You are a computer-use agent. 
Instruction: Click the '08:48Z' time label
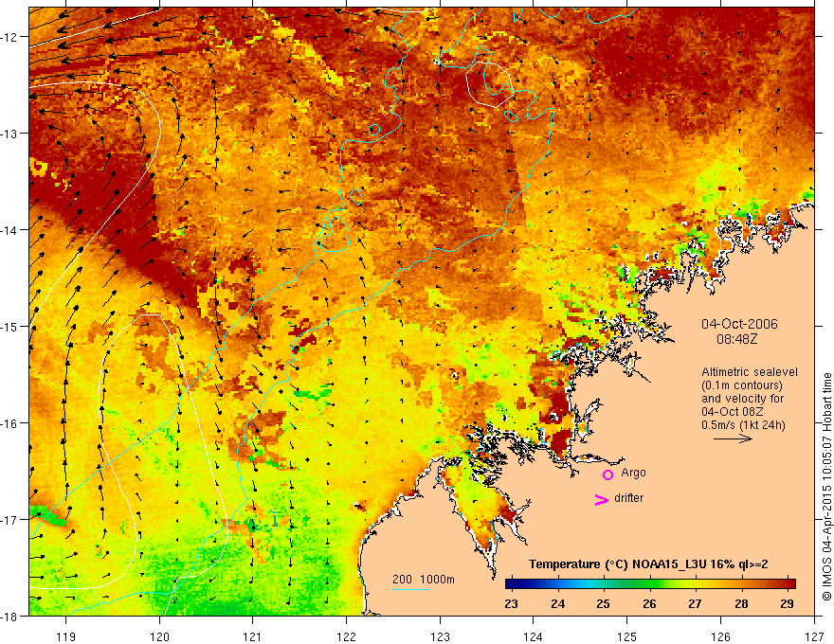736,338
